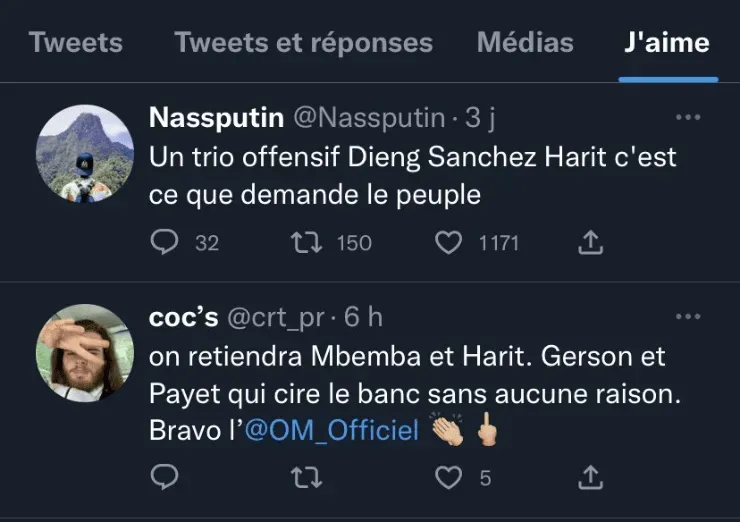Go to the Médias tab
The image size is (740, 522).
click(525, 42)
